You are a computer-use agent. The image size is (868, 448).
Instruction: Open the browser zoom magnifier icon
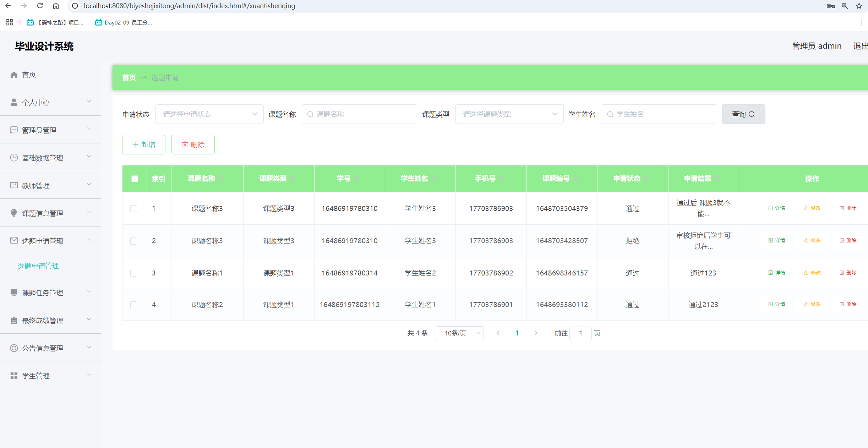[845, 6]
